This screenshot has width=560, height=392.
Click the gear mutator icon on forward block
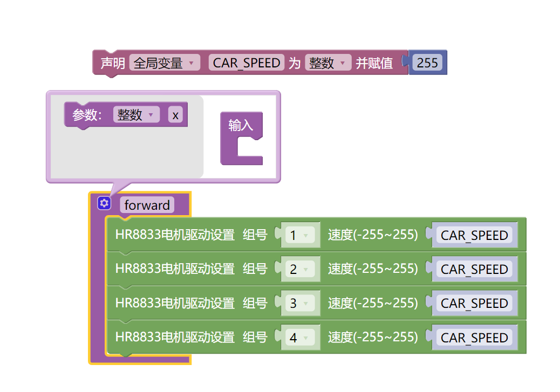coord(104,203)
